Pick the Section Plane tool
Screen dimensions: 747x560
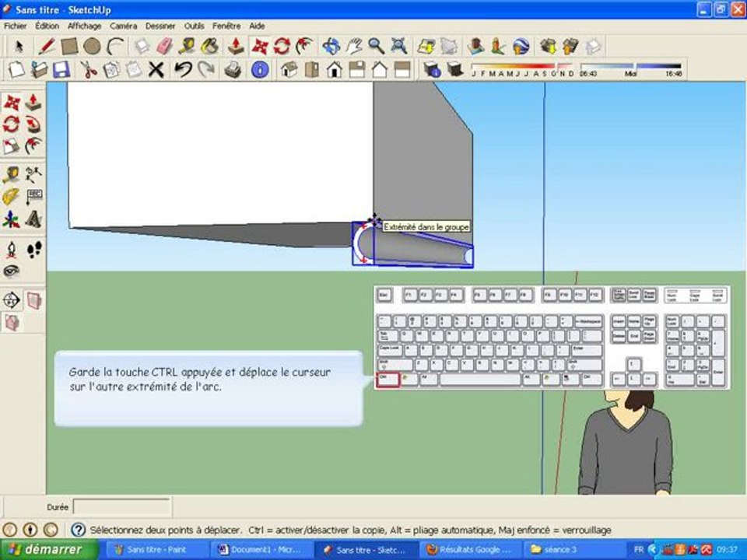coord(12,300)
